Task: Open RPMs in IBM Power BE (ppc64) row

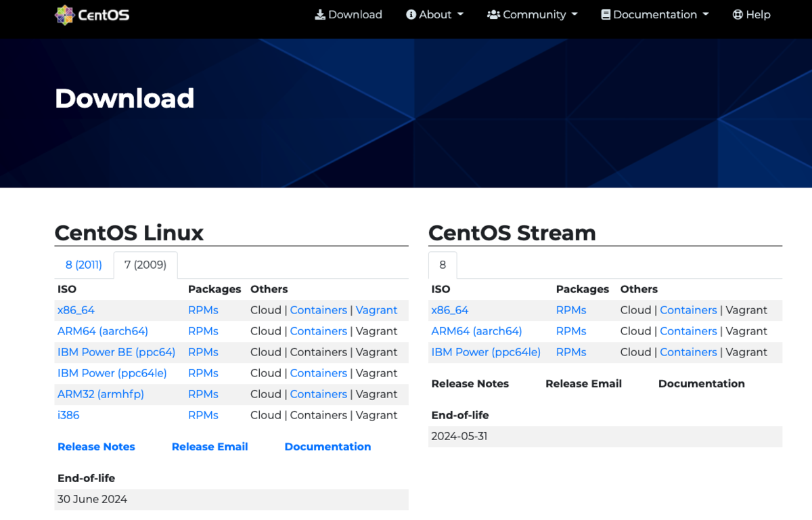Action: tap(203, 352)
